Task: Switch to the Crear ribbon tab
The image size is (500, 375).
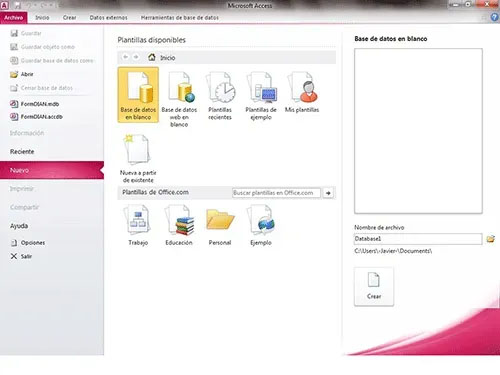Action: coord(69,18)
